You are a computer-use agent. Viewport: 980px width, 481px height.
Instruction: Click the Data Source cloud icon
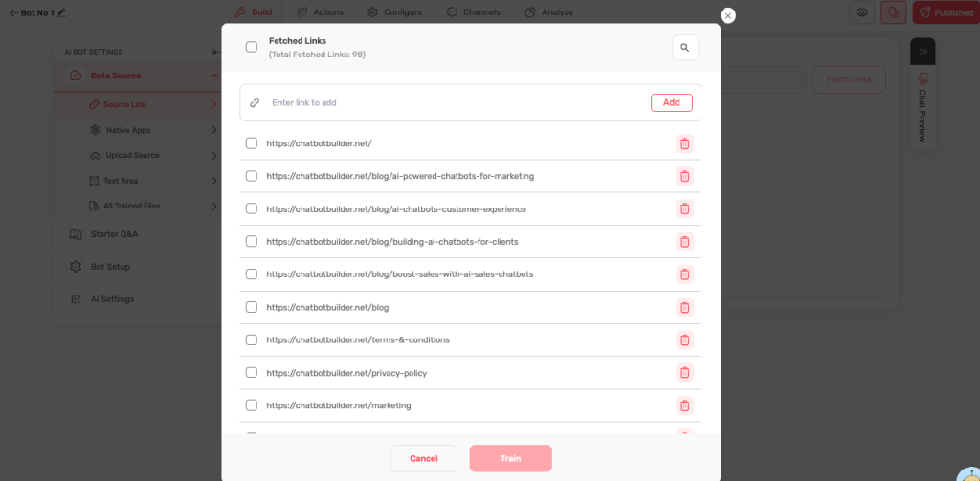[x=75, y=76]
